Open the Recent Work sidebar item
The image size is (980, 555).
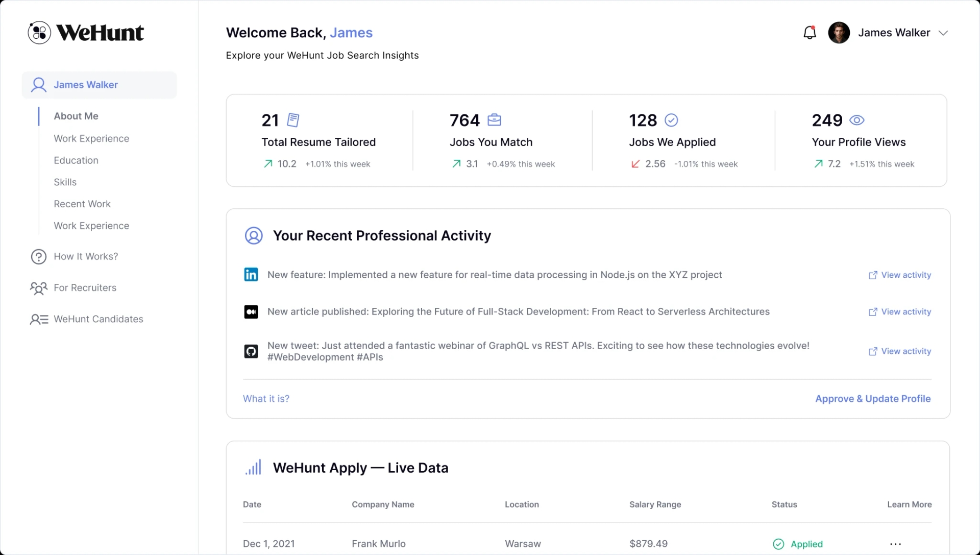(82, 204)
